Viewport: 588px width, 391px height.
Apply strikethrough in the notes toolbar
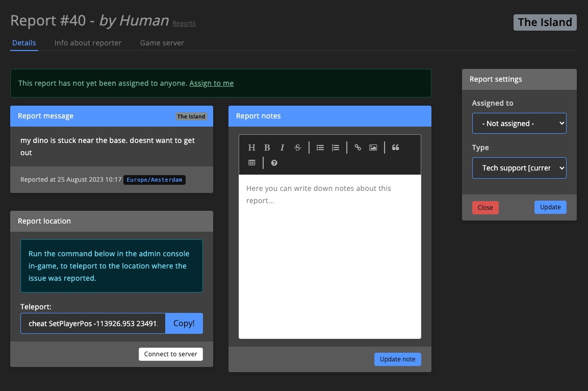297,148
